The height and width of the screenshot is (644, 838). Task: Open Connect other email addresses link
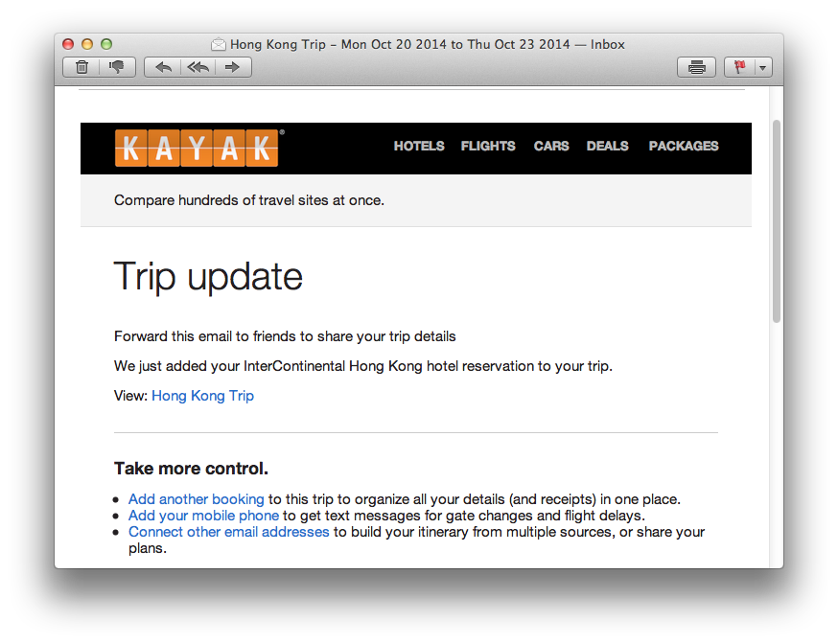229,533
